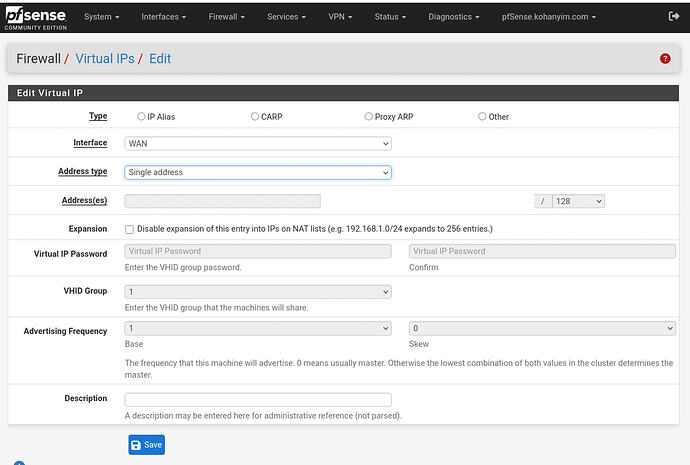Open the Services menu
The image size is (690, 465).
(x=286, y=17)
